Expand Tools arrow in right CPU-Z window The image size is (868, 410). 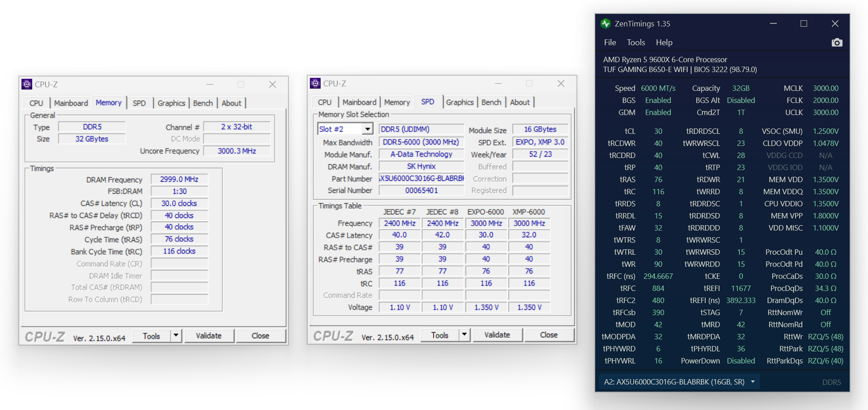pos(465,335)
